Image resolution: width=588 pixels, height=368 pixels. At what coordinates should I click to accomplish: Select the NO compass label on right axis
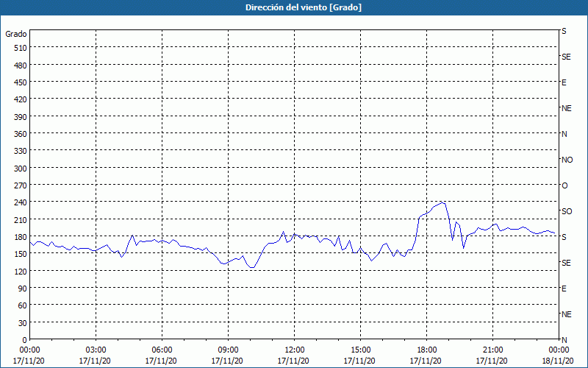(x=567, y=160)
